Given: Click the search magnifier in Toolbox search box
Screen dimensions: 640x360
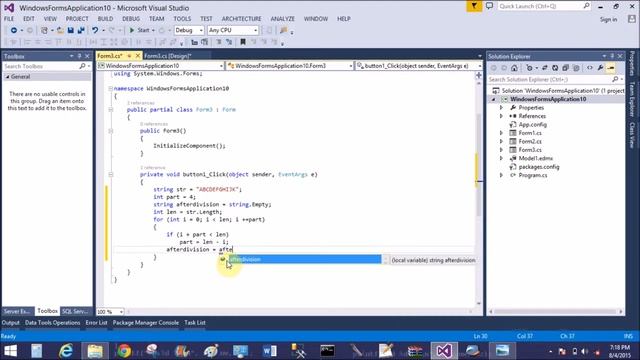Looking at the screenshot, I should [82, 66].
